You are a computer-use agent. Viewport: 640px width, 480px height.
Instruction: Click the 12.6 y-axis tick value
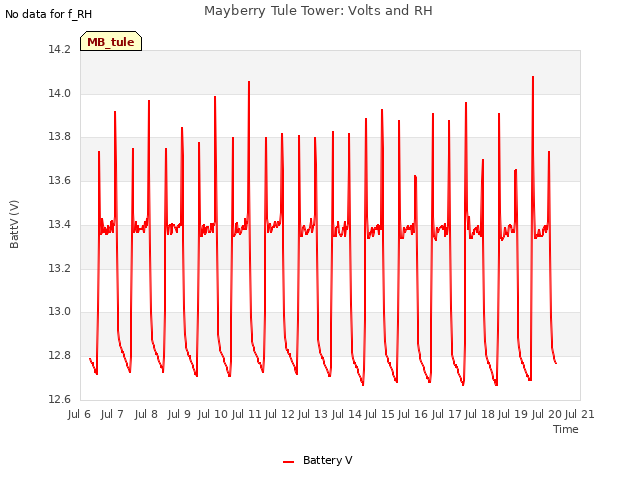coord(60,399)
